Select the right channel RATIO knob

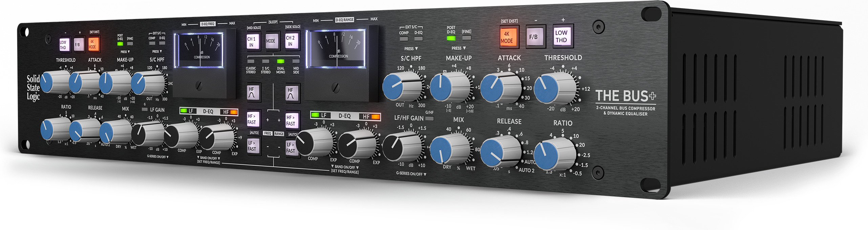[x=555, y=154]
